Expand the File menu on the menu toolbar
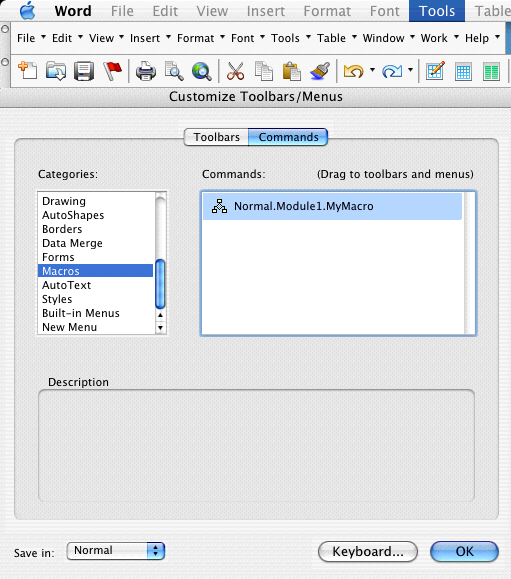This screenshot has height=579, width=511. point(31,38)
